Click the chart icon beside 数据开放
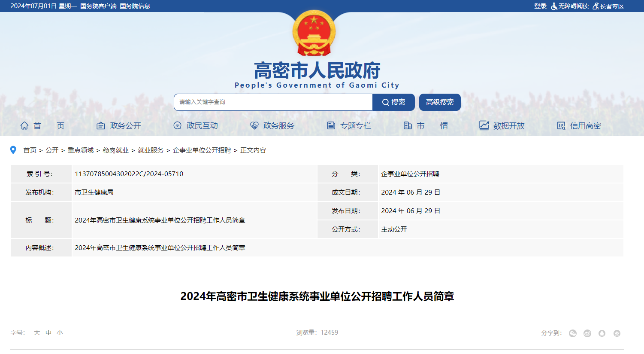Image resolution: width=644 pixels, height=354 pixels. click(x=484, y=125)
